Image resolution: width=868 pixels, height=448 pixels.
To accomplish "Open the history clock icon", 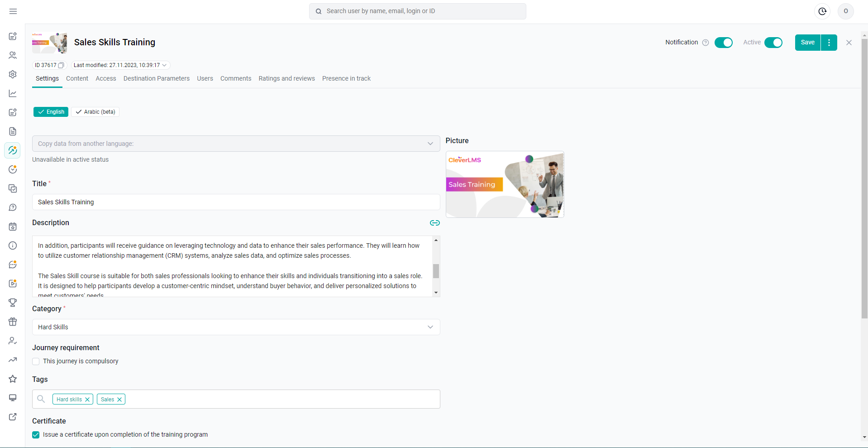I will click(x=822, y=11).
